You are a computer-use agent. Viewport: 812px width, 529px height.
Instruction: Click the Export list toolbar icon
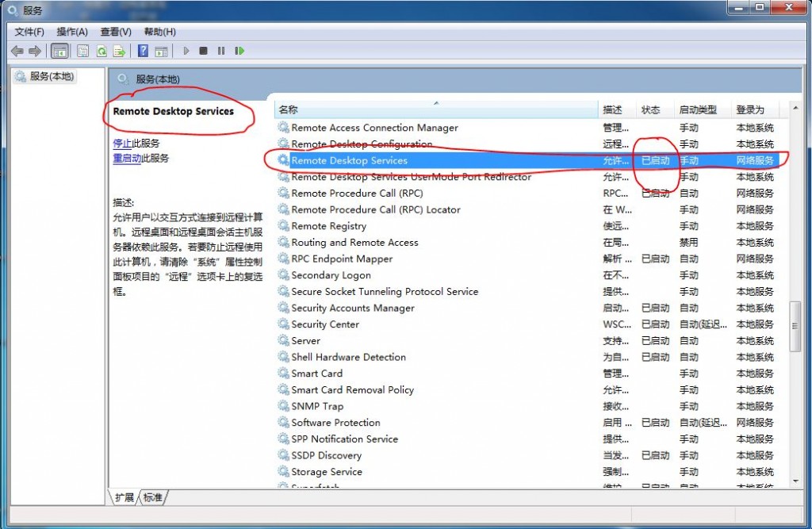click(x=120, y=51)
